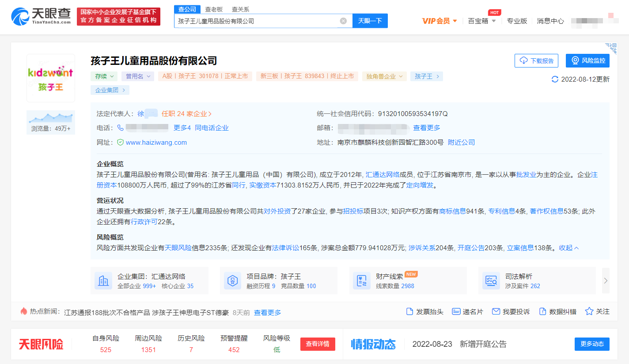
Task: Clear the search box with the X icon
Action: [x=343, y=21]
